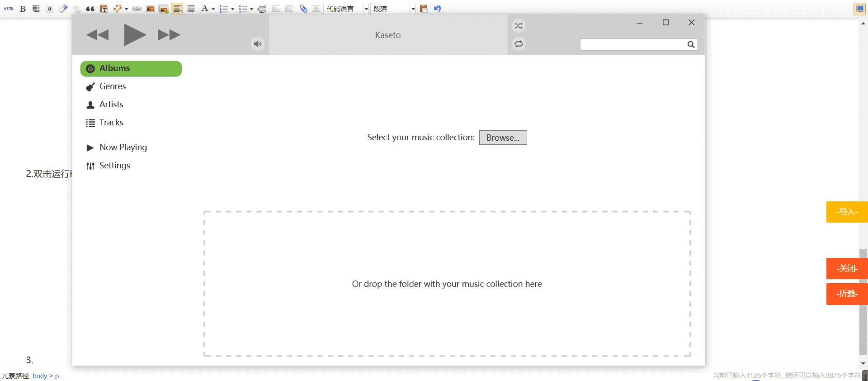Insert a horizontal line from toolbar
Viewport: 868px width, 381px height.
316,9
